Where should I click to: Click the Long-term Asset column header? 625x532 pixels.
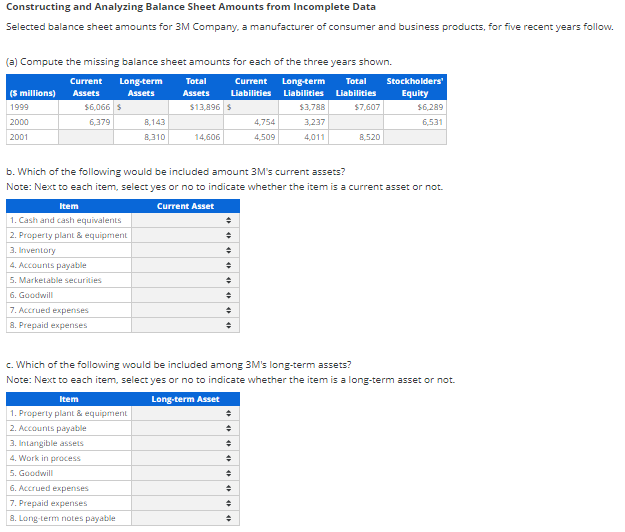tap(185, 399)
